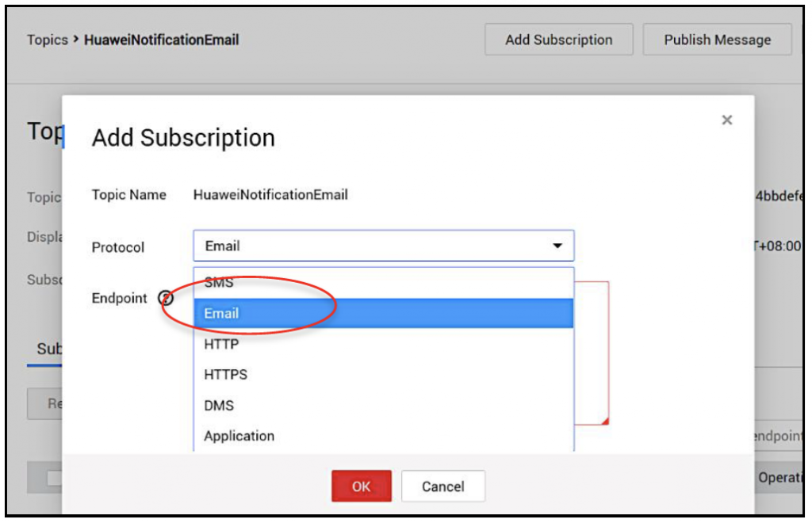The height and width of the screenshot is (523, 812).
Task: Click topic name value HuaweiNotificationEmail in dialog
Action: point(270,195)
